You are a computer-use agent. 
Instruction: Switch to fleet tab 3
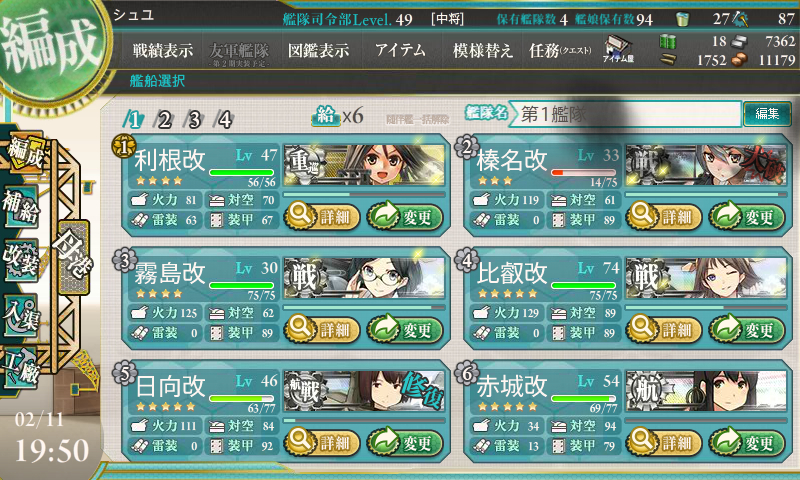(x=194, y=120)
